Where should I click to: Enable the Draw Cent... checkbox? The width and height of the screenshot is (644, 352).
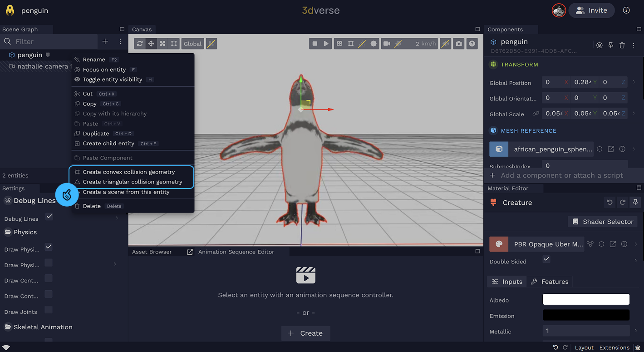coord(49,278)
